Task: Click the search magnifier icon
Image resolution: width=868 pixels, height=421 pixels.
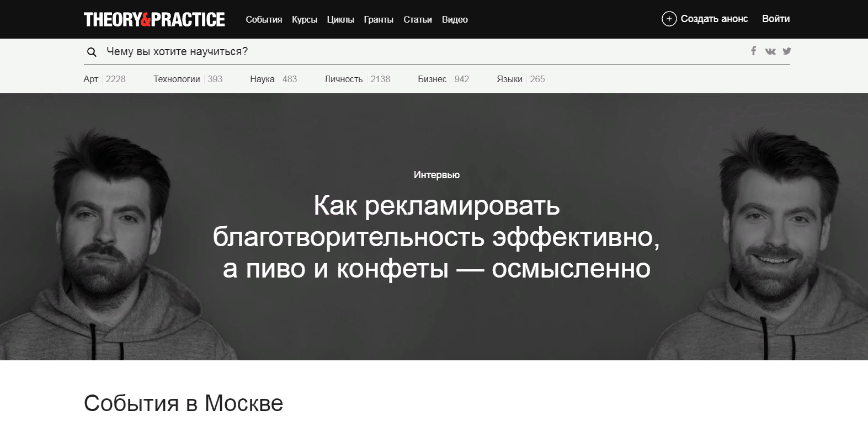Action: tap(92, 52)
